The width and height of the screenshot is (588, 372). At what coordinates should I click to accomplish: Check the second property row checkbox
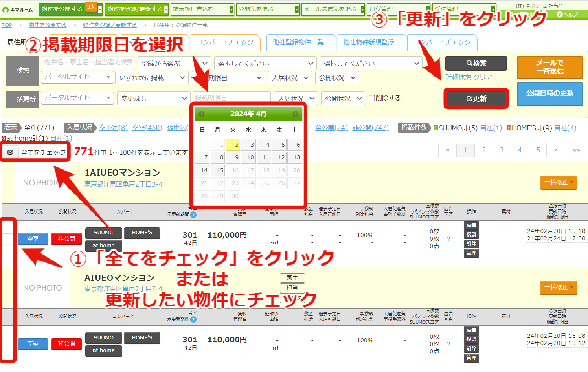(8, 344)
